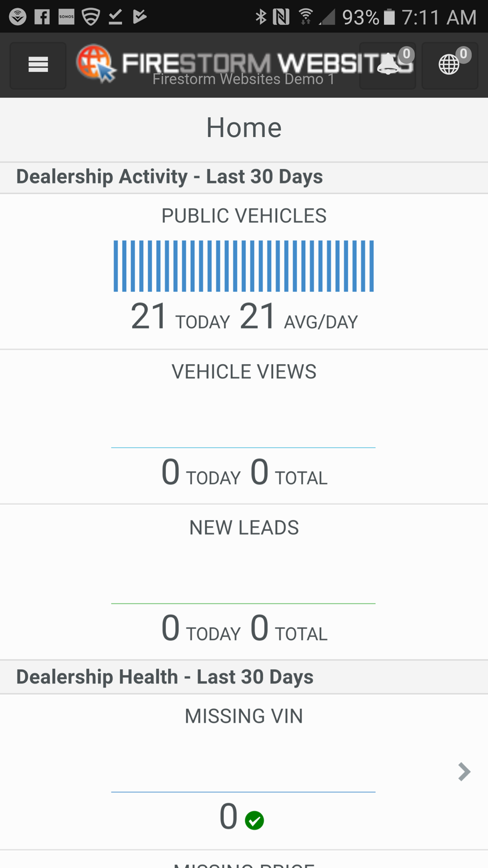Screen dimensions: 488x868
Task: Tap the Wi-Fi status icon
Action: (x=305, y=18)
